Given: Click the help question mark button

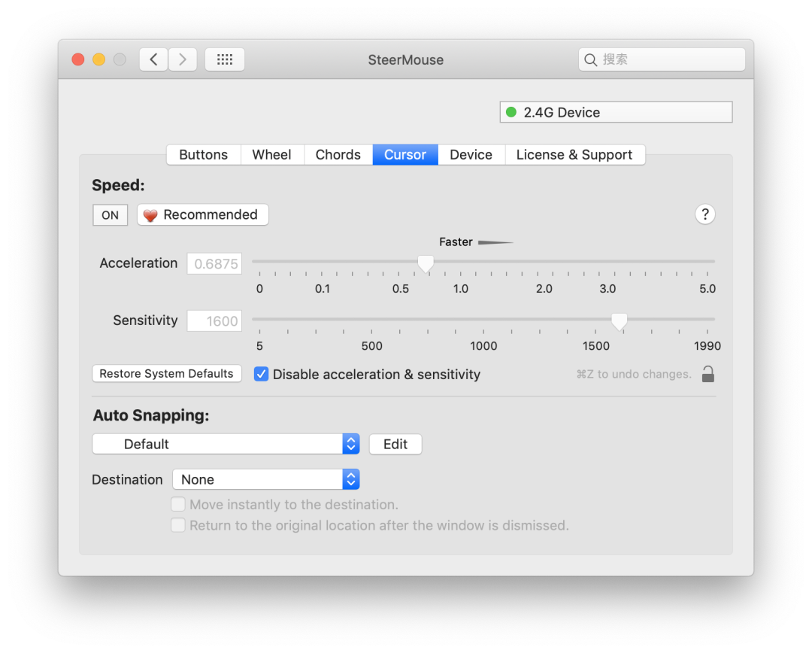Looking at the screenshot, I should pyautogui.click(x=704, y=214).
